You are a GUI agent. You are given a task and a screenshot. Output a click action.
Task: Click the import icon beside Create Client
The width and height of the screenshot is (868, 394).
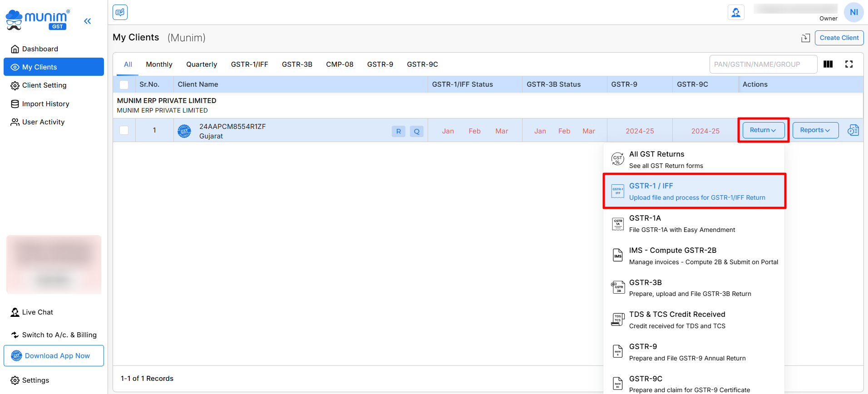point(805,38)
